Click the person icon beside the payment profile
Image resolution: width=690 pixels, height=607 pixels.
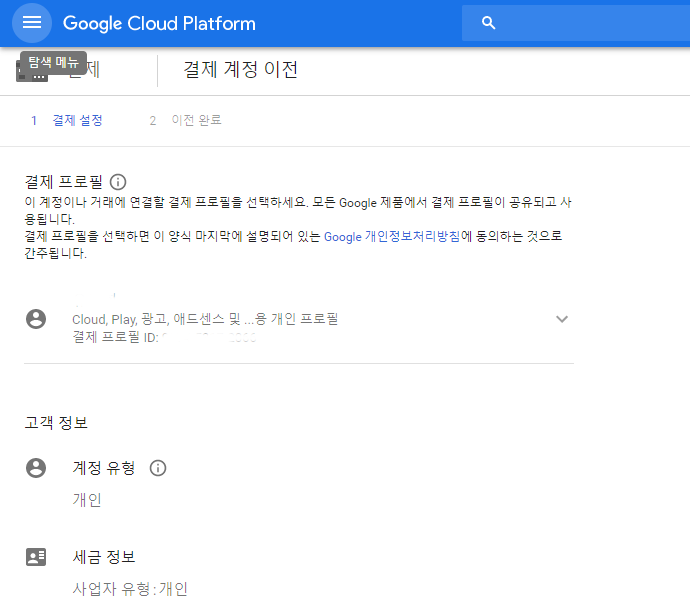tap(36, 319)
